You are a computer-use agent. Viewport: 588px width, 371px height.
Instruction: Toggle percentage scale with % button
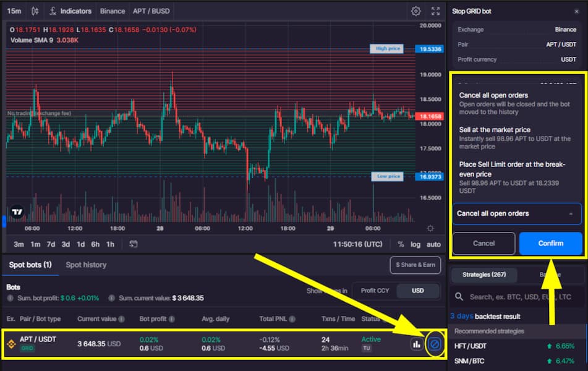(x=401, y=244)
